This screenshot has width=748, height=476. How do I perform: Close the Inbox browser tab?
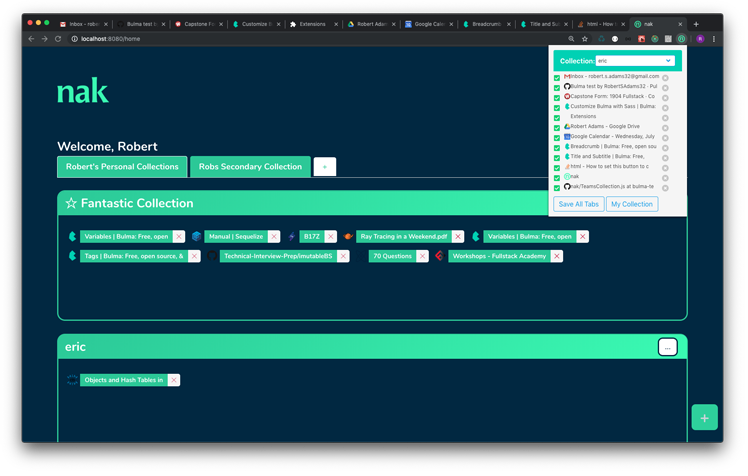106,24
